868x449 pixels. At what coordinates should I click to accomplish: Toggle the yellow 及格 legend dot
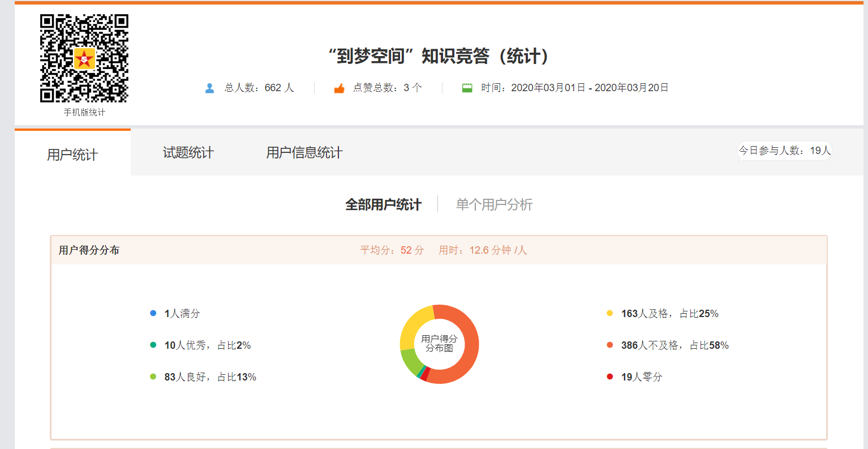(x=609, y=313)
